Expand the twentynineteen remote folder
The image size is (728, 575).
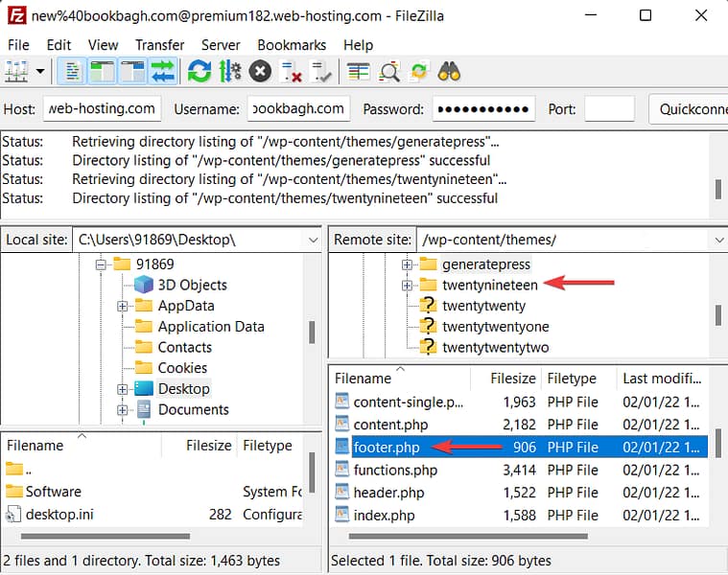tap(407, 285)
